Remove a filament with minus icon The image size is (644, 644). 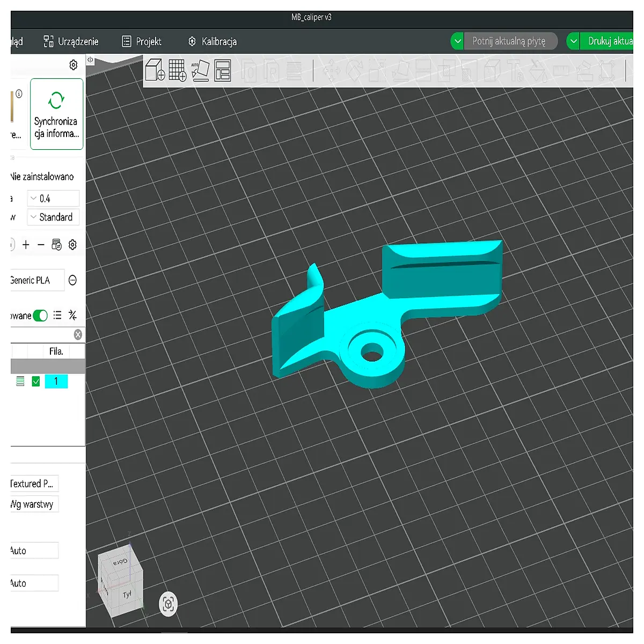[41, 245]
